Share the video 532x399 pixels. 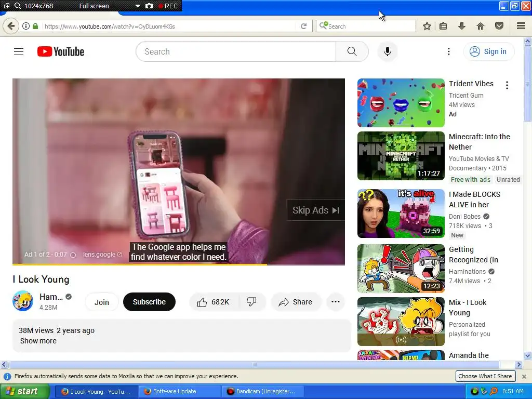tap(296, 302)
